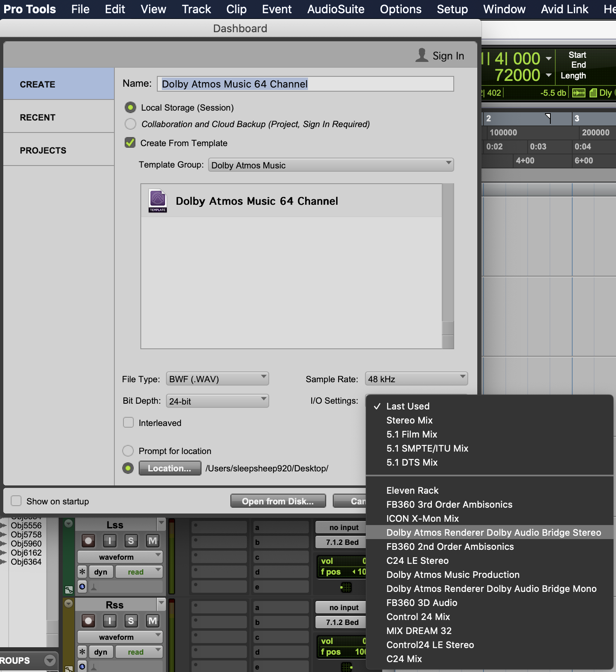Select the Dolby Atmos Music 64 Channel template

[291, 201]
